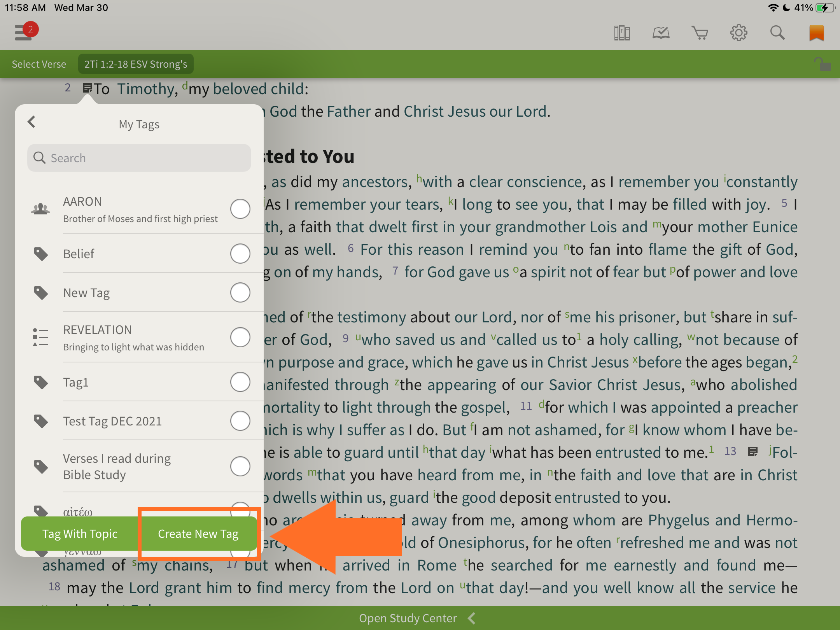
Task: Open the 2Ti 1:2-18 ESV Strong's selector
Action: coord(136,64)
